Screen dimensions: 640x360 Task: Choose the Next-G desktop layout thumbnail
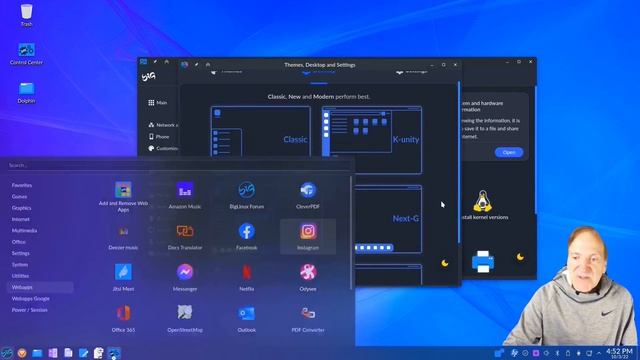(x=388, y=219)
